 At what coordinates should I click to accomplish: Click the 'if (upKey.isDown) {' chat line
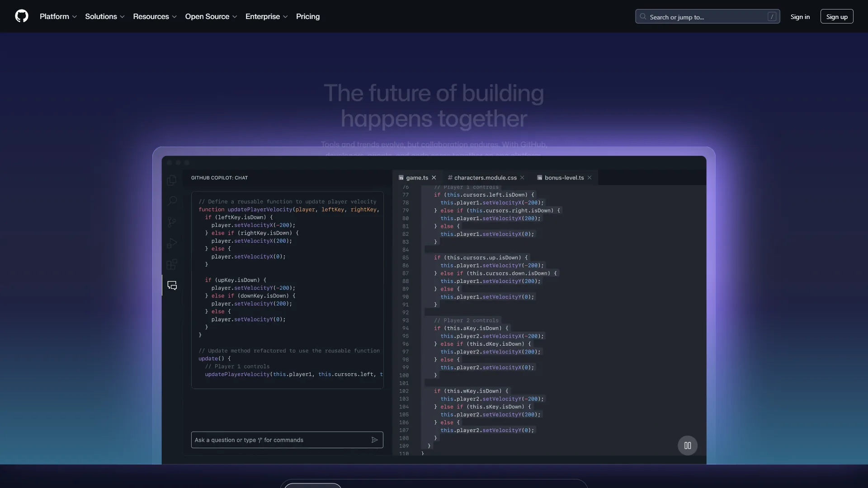(x=236, y=280)
